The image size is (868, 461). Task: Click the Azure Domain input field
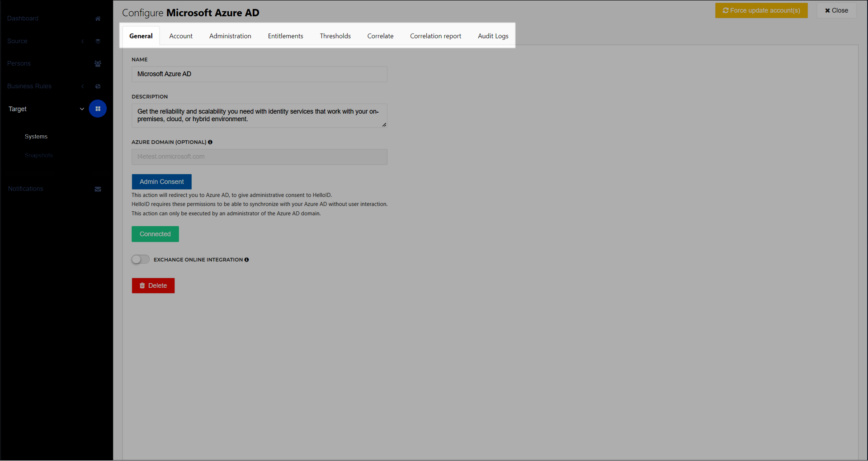tap(259, 157)
